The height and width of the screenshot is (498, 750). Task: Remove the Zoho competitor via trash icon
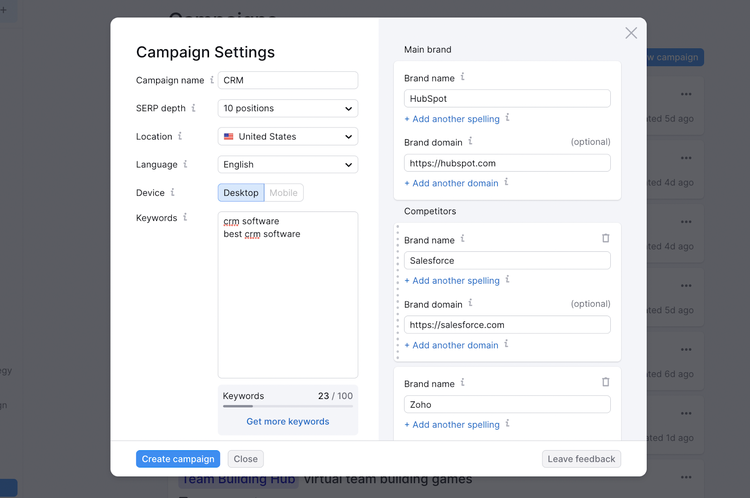tap(606, 382)
